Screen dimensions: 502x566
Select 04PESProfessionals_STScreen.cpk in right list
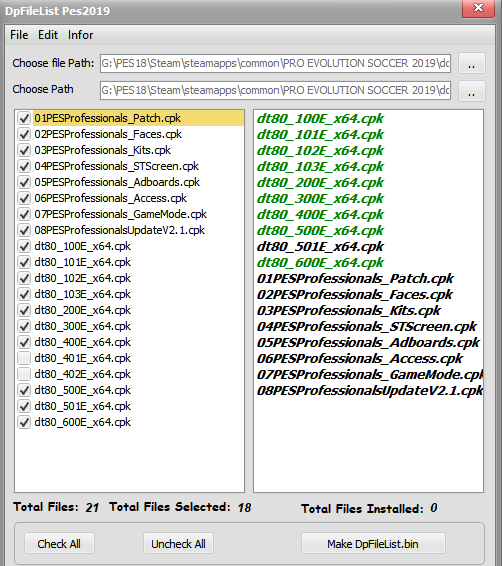[367, 327]
